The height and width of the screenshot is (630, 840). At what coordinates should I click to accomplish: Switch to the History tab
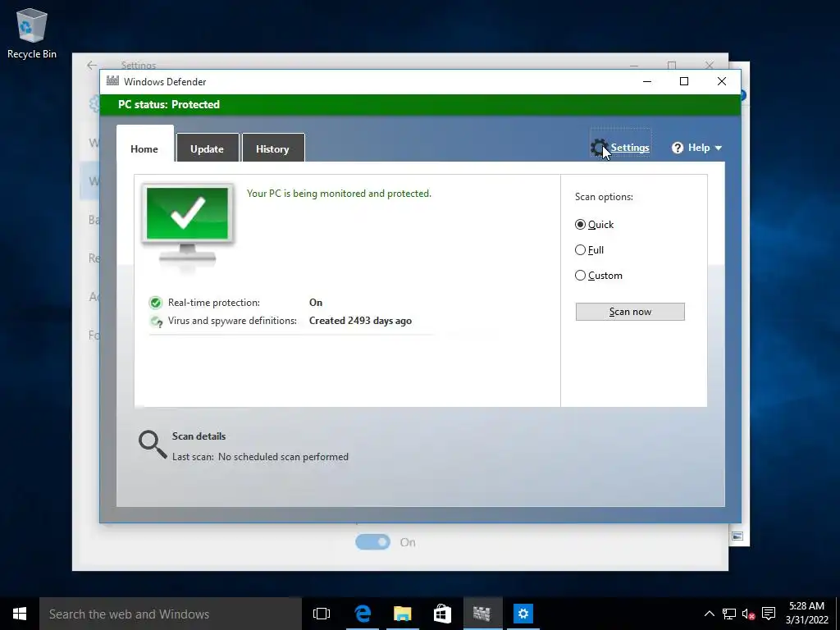(x=272, y=148)
